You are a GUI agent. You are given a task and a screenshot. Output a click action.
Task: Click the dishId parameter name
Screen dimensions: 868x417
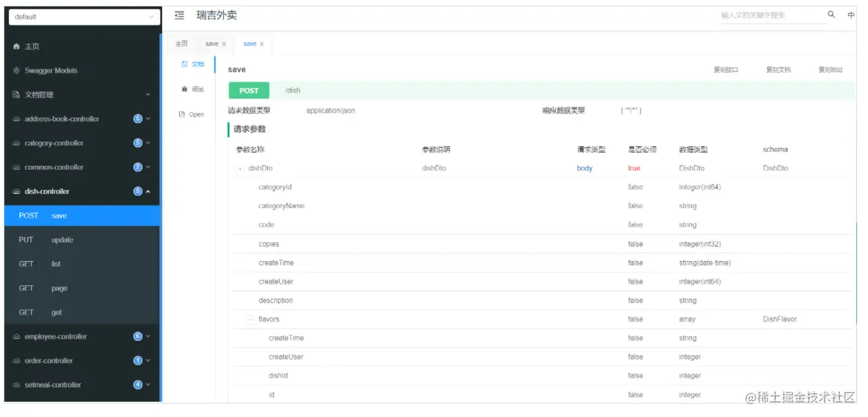[x=278, y=376]
